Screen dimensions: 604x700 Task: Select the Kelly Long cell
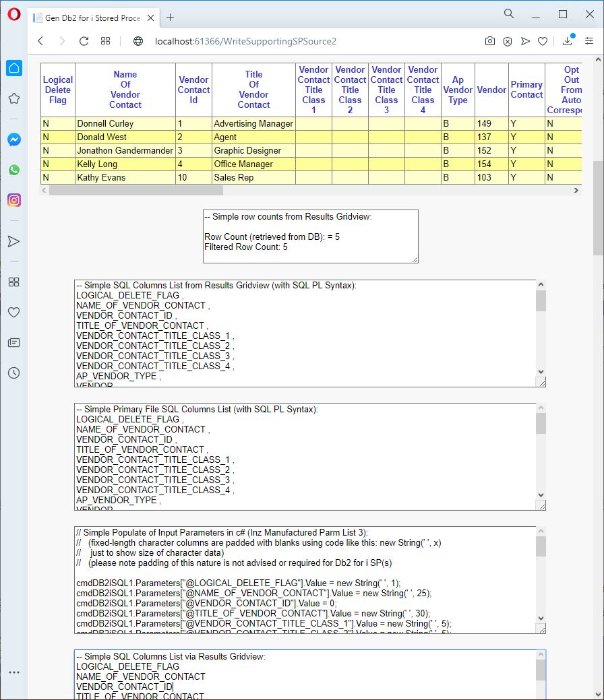pos(125,164)
